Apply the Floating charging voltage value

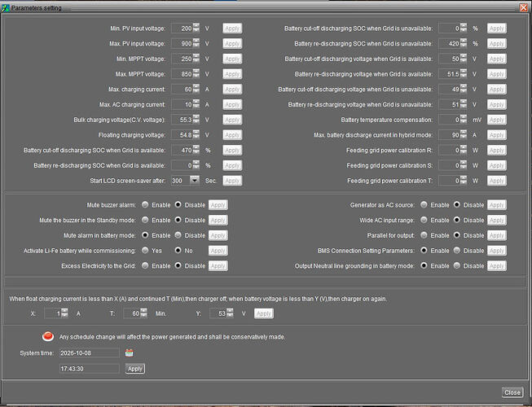[232, 135]
